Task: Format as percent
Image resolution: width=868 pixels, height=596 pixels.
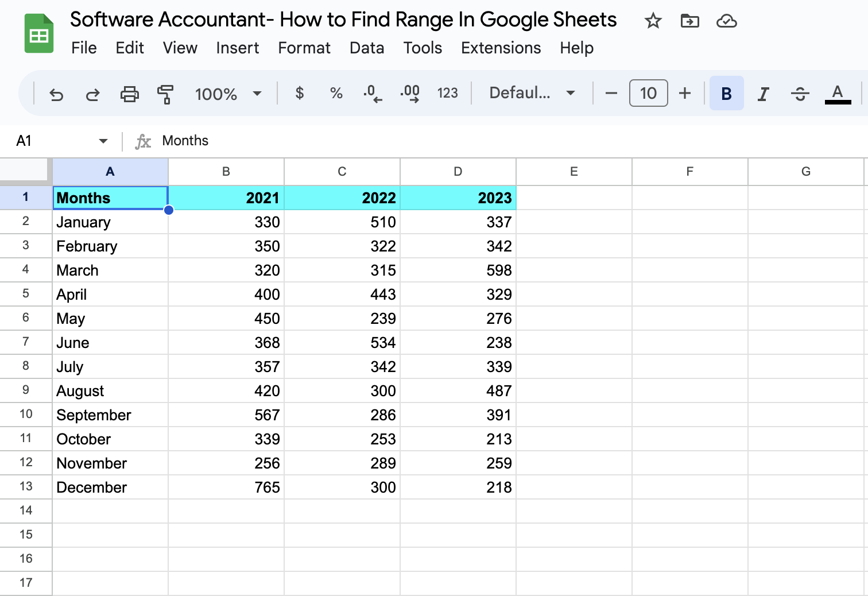Action: click(336, 93)
